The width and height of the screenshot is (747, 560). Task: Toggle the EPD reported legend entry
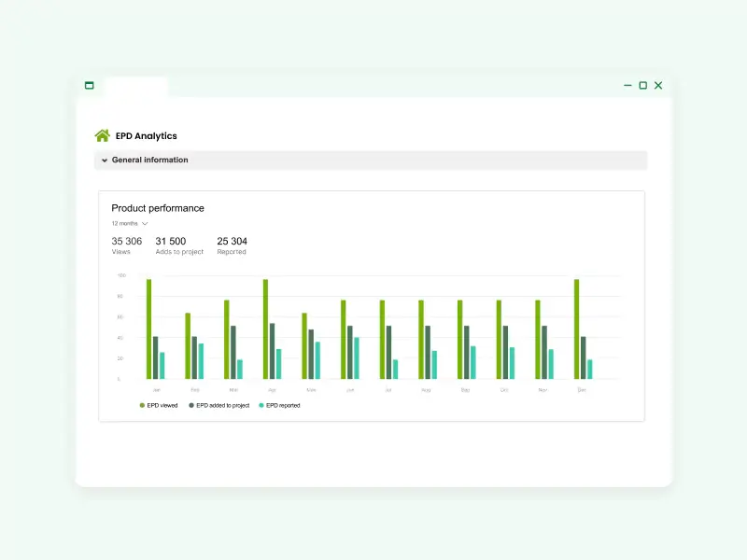pyautogui.click(x=279, y=406)
